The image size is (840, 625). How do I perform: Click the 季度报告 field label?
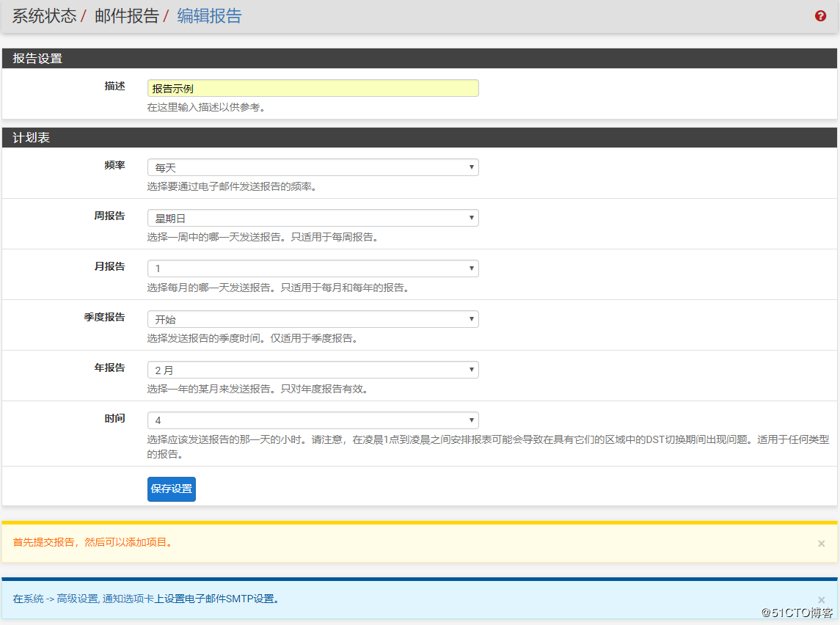(x=104, y=317)
